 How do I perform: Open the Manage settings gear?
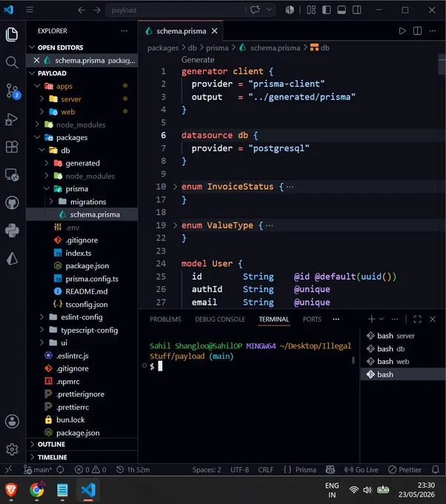(12, 449)
